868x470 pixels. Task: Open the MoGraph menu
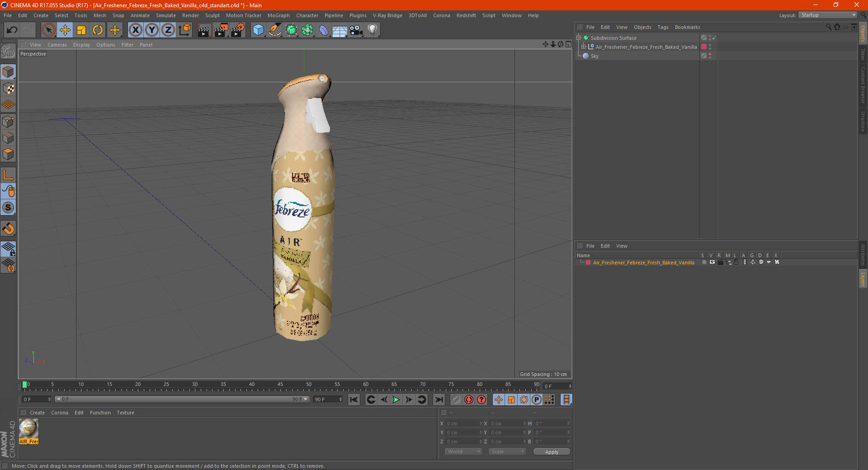coord(278,15)
